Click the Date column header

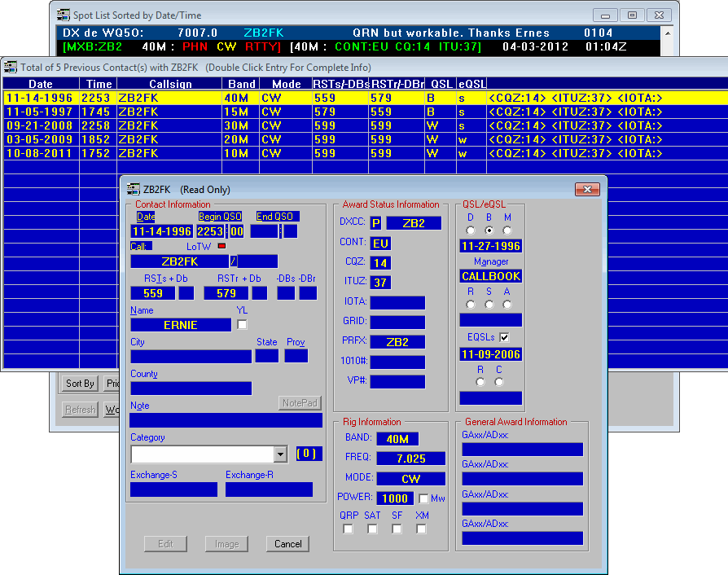41,84
